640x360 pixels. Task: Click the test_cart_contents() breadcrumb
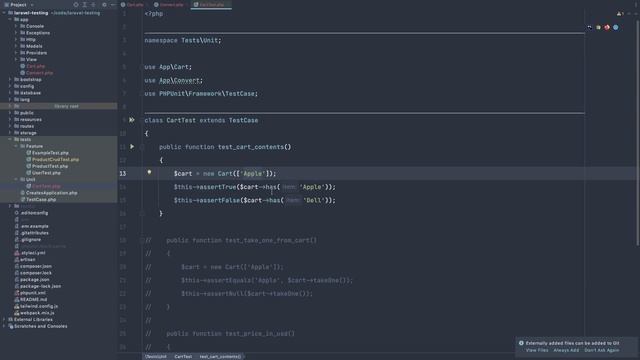point(220,357)
